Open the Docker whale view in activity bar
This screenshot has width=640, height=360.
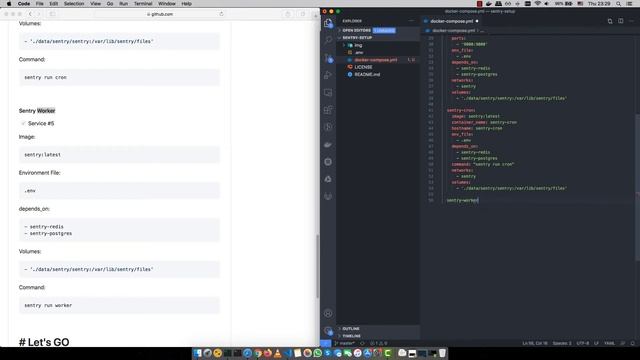pyautogui.click(x=328, y=144)
